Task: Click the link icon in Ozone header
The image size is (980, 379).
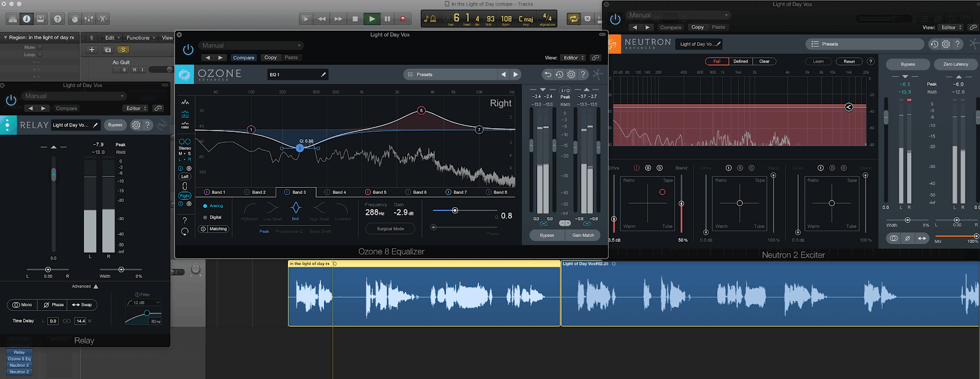Action: click(x=595, y=58)
